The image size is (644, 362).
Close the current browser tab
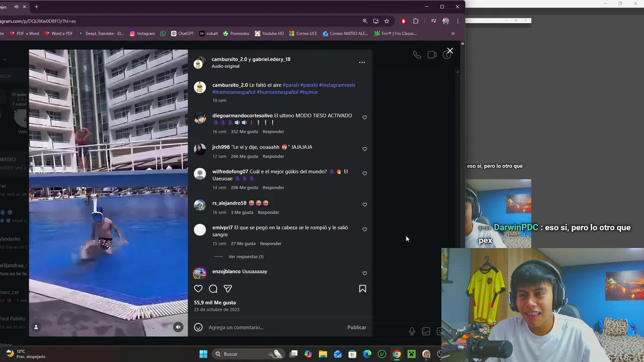tap(24, 7)
